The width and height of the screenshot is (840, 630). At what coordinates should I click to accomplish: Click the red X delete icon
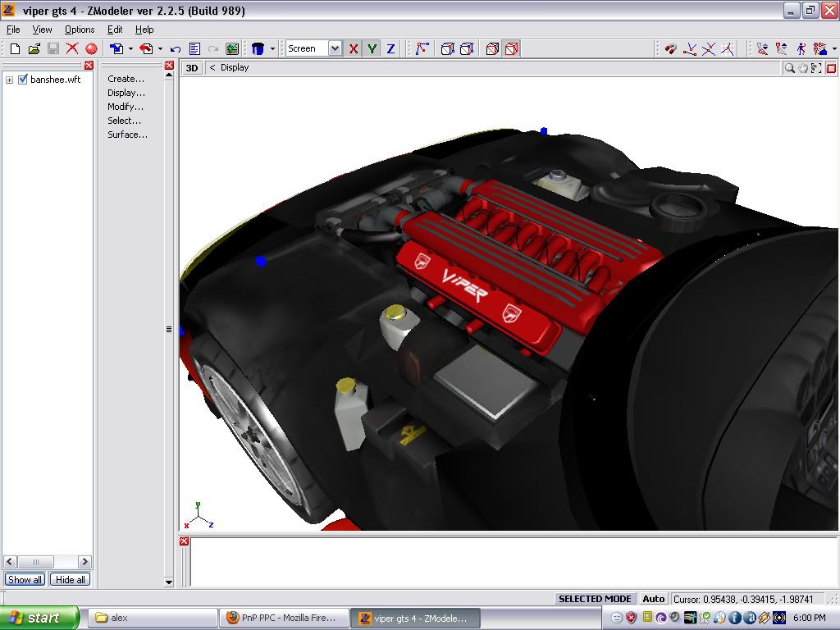(x=72, y=49)
